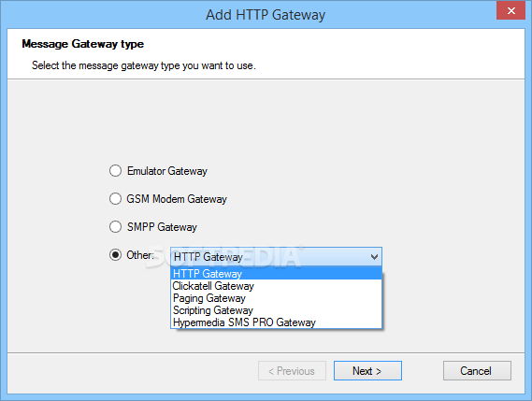The image size is (532, 401).
Task: Pick Clickatell Gateway from the list
Action: [276, 286]
